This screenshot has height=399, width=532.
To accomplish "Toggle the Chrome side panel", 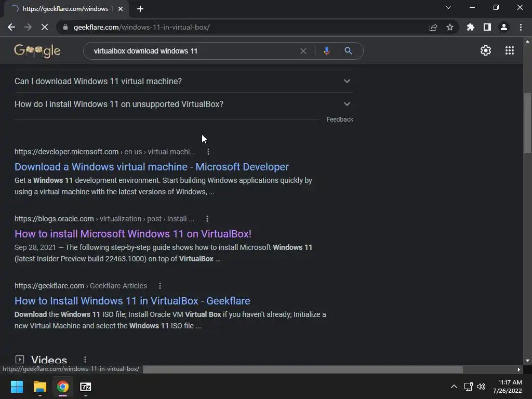I will [x=487, y=27].
